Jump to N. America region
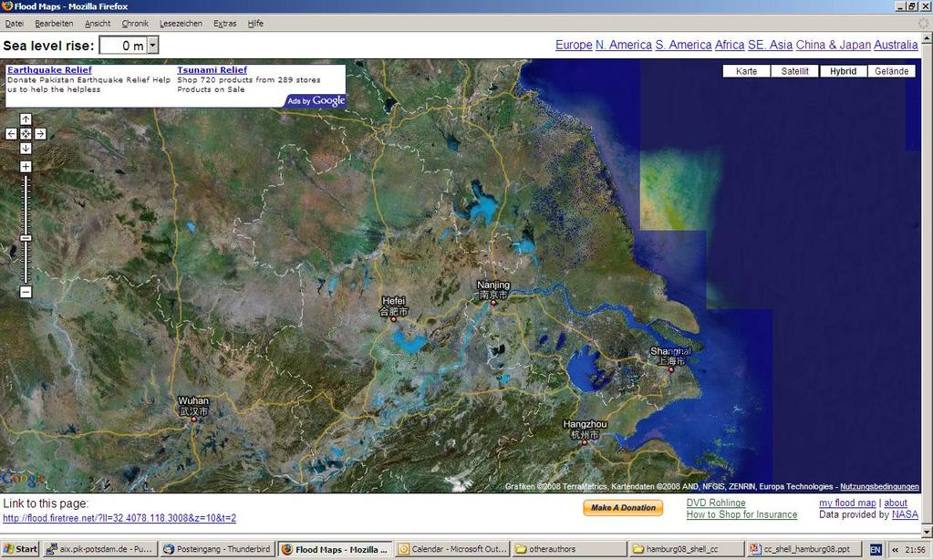This screenshot has height=560, width=933. (624, 45)
